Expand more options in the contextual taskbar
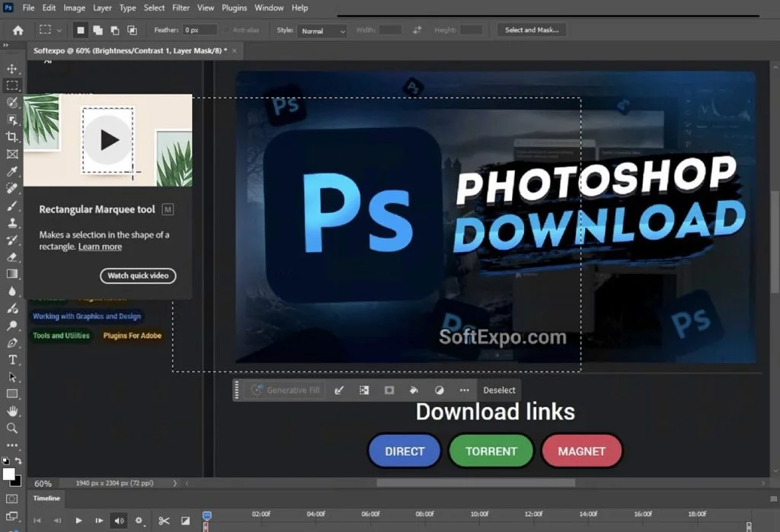780x532 pixels. [x=464, y=390]
